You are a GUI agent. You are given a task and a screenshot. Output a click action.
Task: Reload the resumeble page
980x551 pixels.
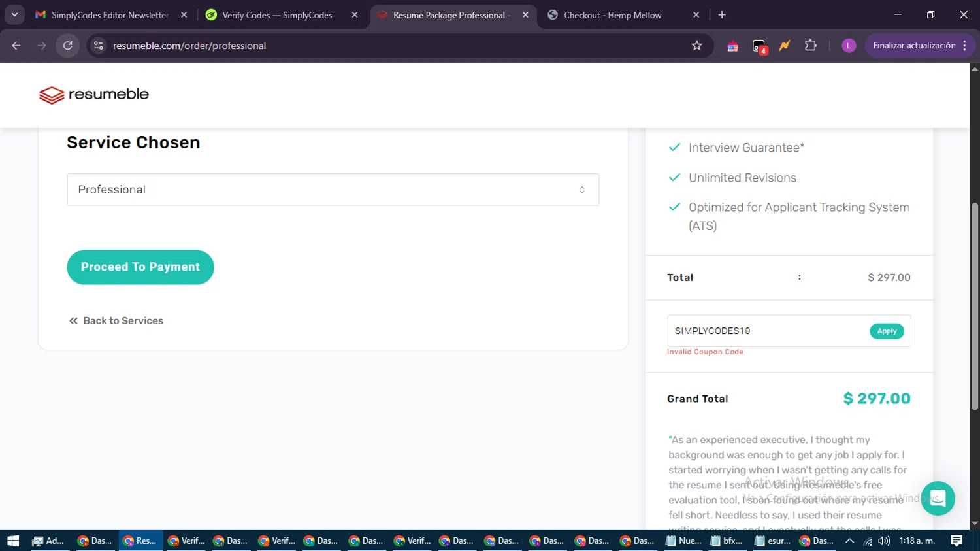(68, 46)
